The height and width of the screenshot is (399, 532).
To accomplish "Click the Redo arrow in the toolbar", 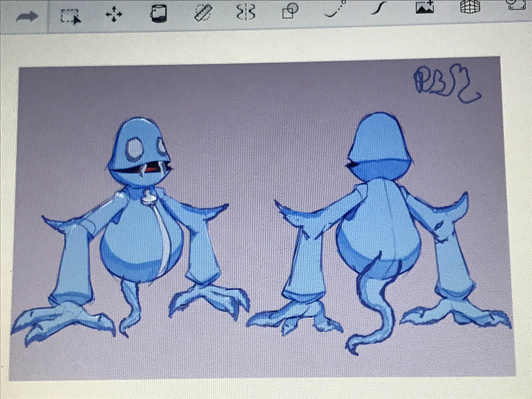I will click(x=27, y=17).
